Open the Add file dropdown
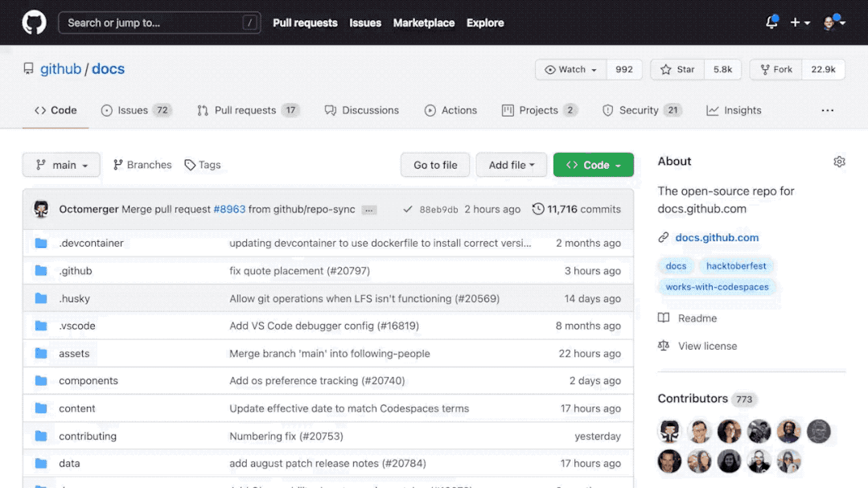This screenshot has width=868, height=488. click(511, 165)
